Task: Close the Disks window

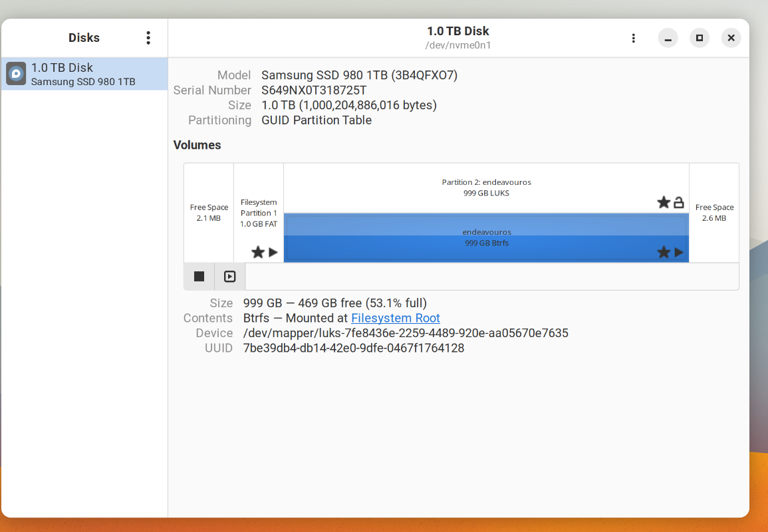Action: tap(731, 38)
